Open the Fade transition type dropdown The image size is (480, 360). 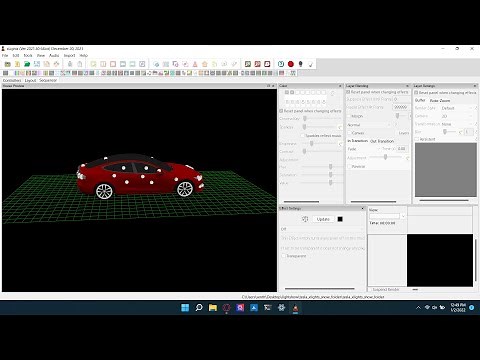point(363,149)
